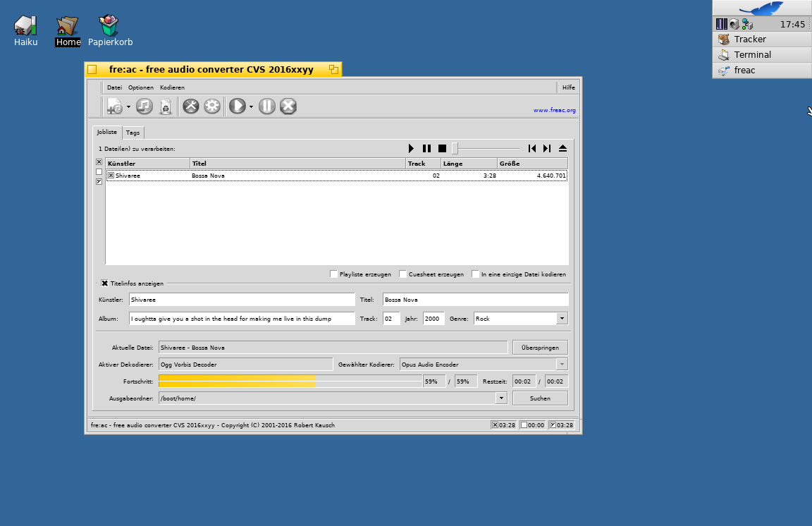The width and height of the screenshot is (812, 526).
Task: Click the Genre field showing Rock
Action: coord(515,319)
